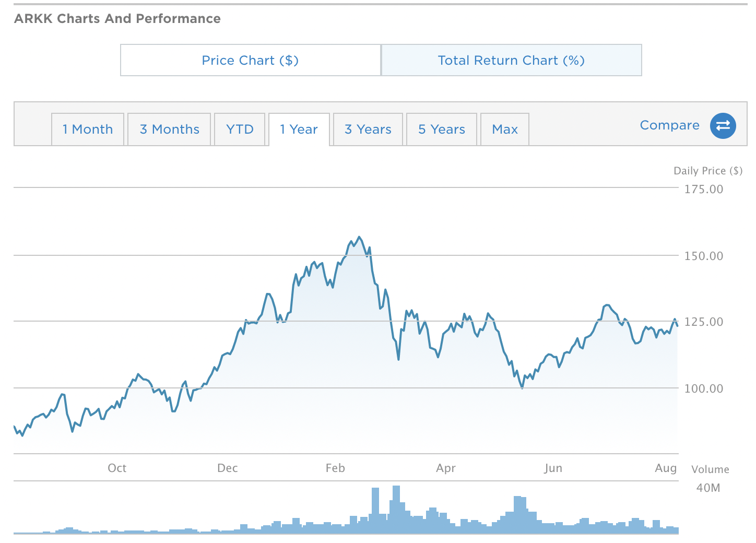Open the Compare link
The height and width of the screenshot is (543, 756).
670,125
